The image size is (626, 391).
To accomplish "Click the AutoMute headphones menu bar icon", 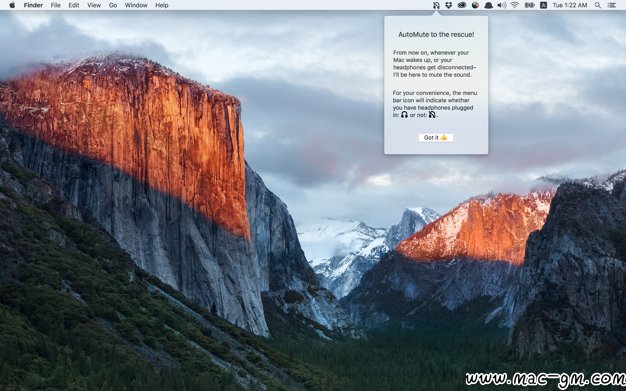I will [x=436, y=5].
